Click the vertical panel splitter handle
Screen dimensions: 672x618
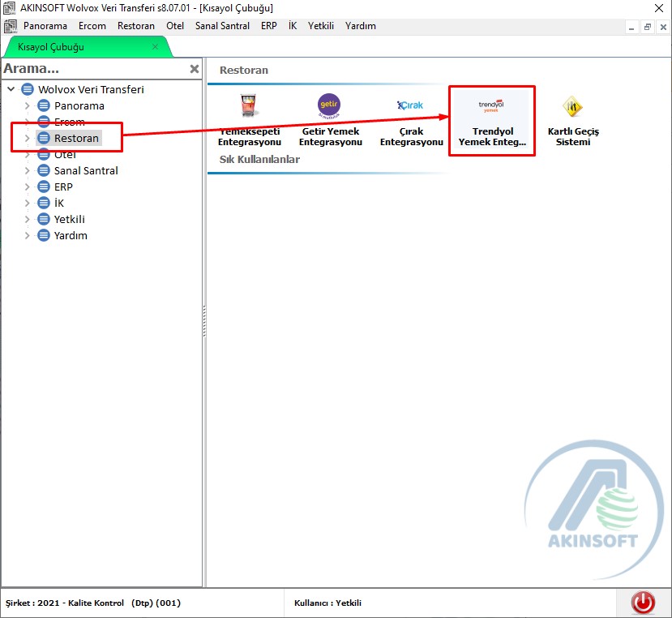[x=204, y=321]
